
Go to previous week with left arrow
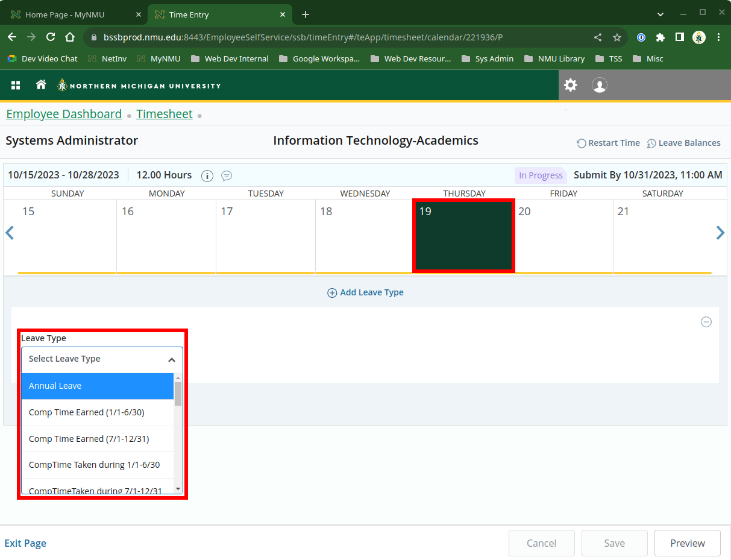click(10, 233)
